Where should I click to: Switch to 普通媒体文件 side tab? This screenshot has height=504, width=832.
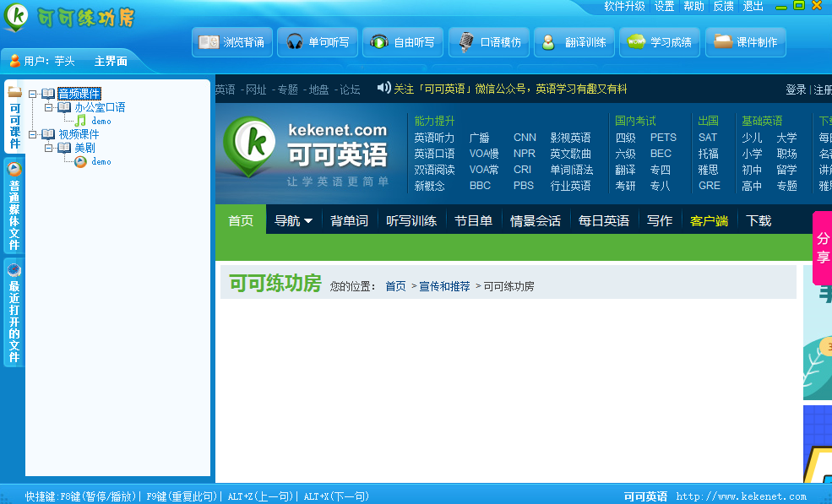coord(14,207)
